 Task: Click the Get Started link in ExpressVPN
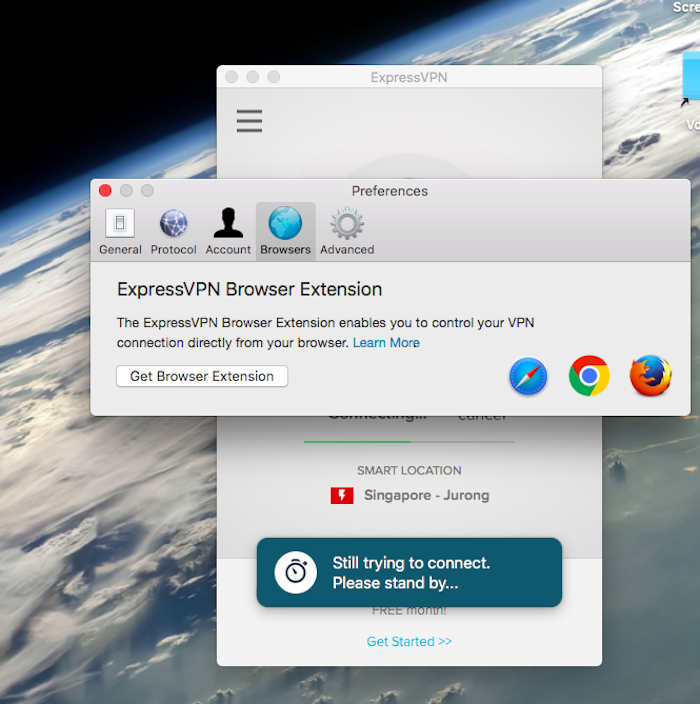pyautogui.click(x=409, y=641)
